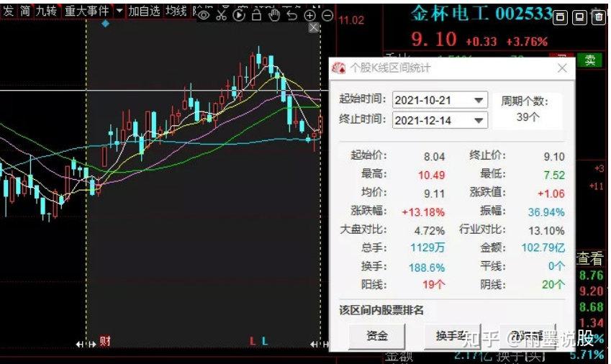The height and width of the screenshot is (364, 611).
Task: Click the price axis label 11.02
Action: 351,20
